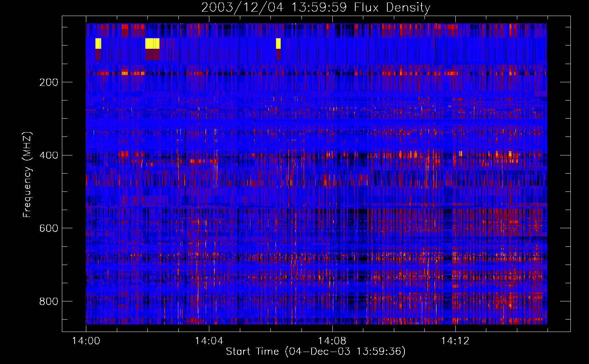Click the 400 frequency tick label
The image size is (589, 364).
click(x=49, y=155)
